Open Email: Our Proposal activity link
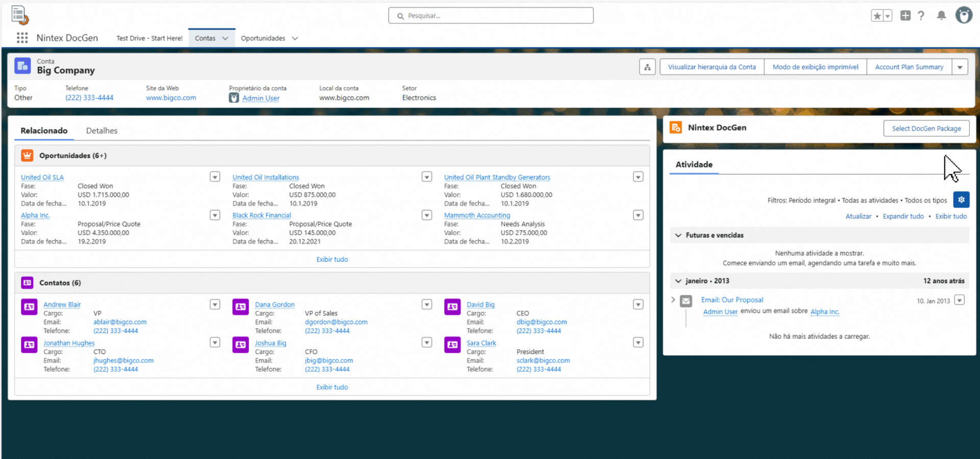This screenshot has width=980, height=459. tap(732, 300)
